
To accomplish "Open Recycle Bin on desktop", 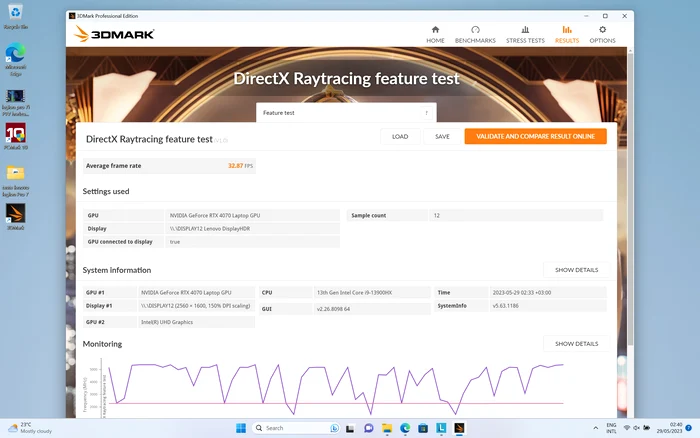I will click(x=16, y=16).
